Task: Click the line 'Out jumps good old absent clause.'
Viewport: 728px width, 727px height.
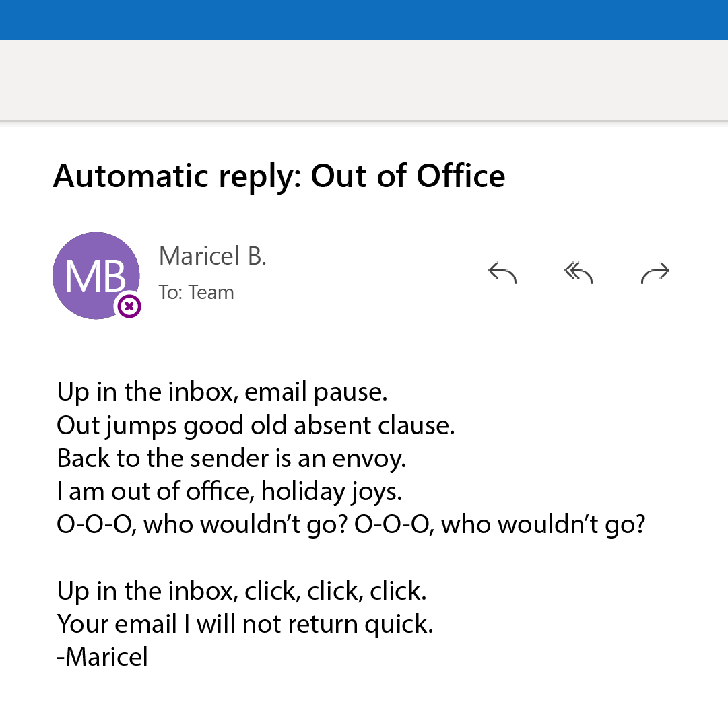Action: click(256, 425)
